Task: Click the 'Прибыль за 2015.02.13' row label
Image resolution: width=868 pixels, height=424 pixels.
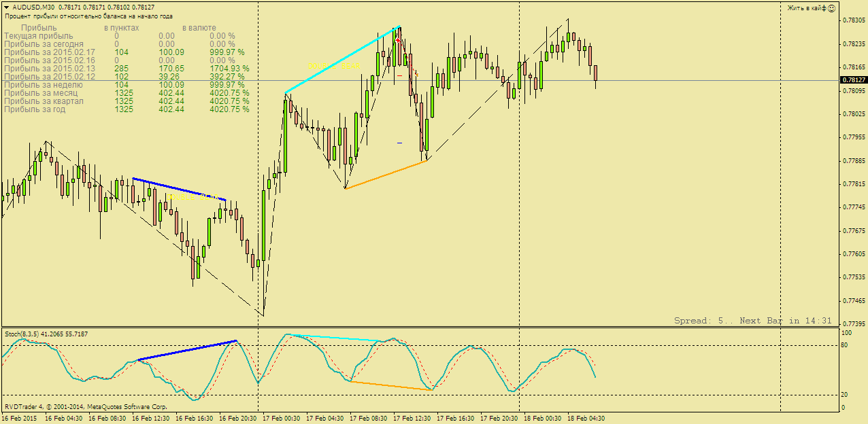Action: click(49, 68)
